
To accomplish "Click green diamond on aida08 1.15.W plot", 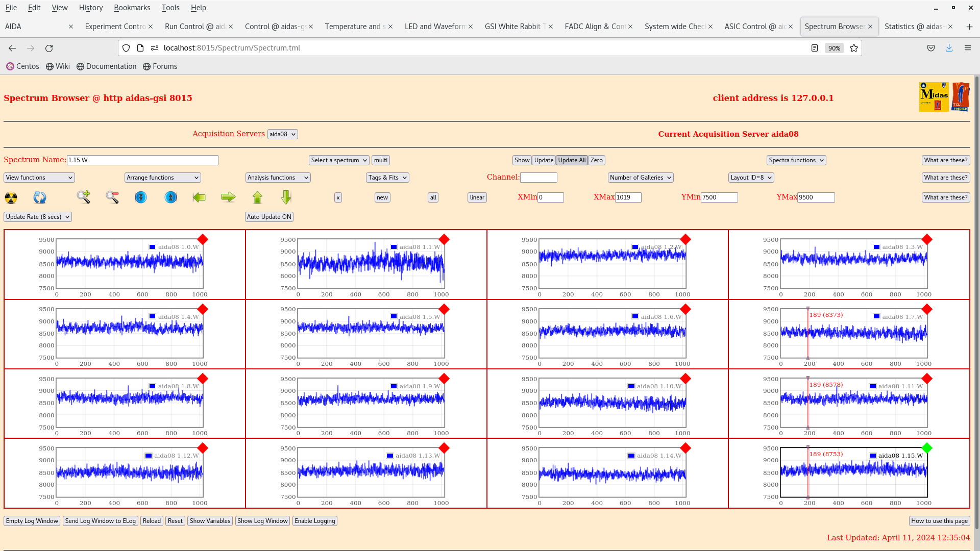I will (x=927, y=448).
